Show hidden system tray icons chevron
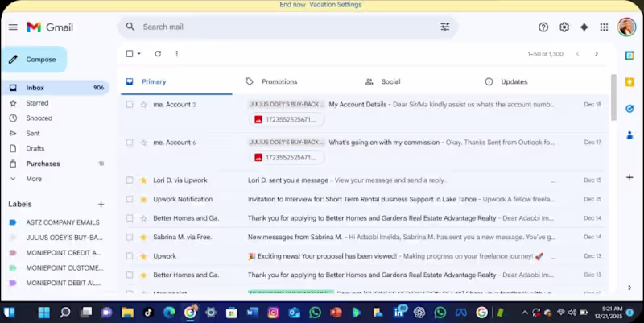 pyautogui.click(x=525, y=313)
